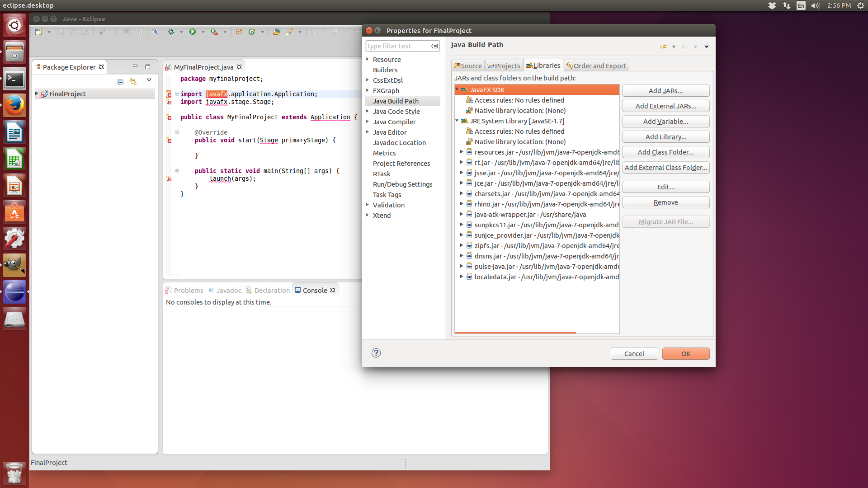
Task: Select Java Code Style in properties tree
Action: click(x=396, y=111)
